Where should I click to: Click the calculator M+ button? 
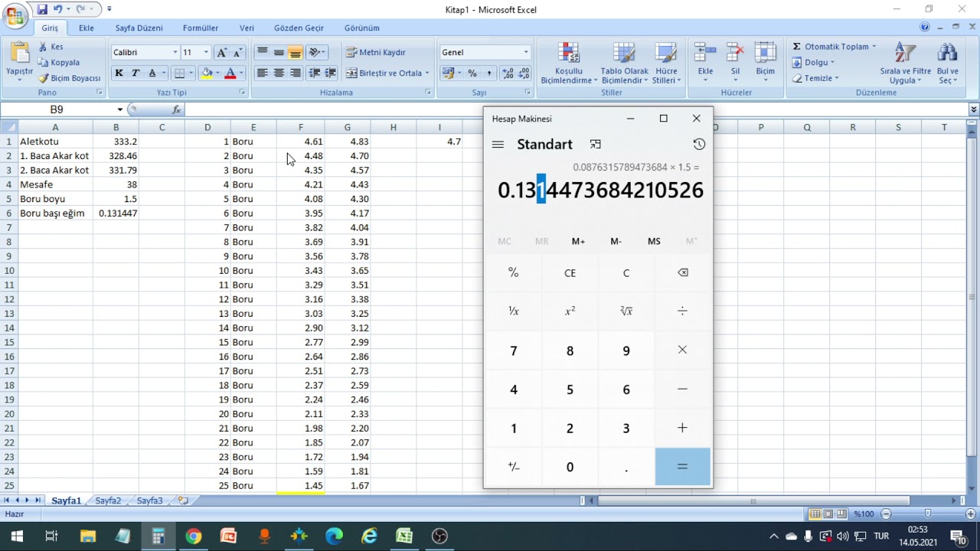pyautogui.click(x=578, y=241)
